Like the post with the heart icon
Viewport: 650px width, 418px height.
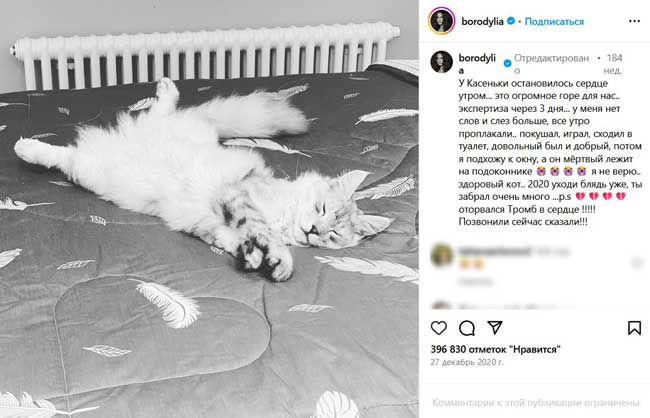point(439,328)
